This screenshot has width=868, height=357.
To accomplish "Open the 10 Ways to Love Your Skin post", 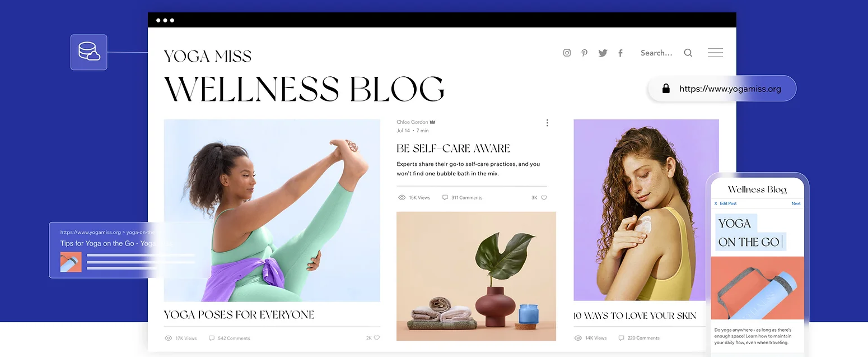I will coord(635,316).
